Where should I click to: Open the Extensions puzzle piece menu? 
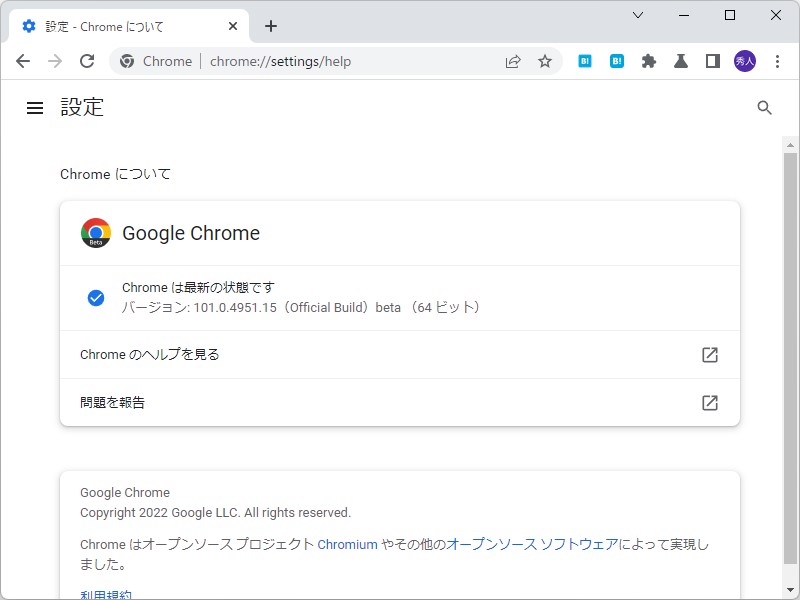click(x=649, y=61)
